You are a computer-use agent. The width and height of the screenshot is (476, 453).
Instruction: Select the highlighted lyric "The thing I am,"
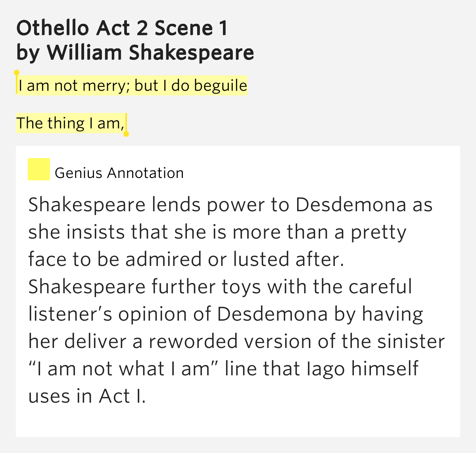70,123
